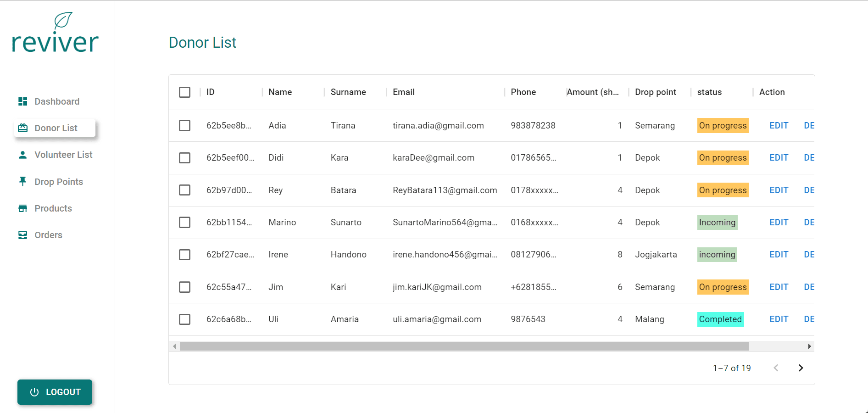Sort table by the Name column header
868x413 pixels.
click(x=280, y=92)
